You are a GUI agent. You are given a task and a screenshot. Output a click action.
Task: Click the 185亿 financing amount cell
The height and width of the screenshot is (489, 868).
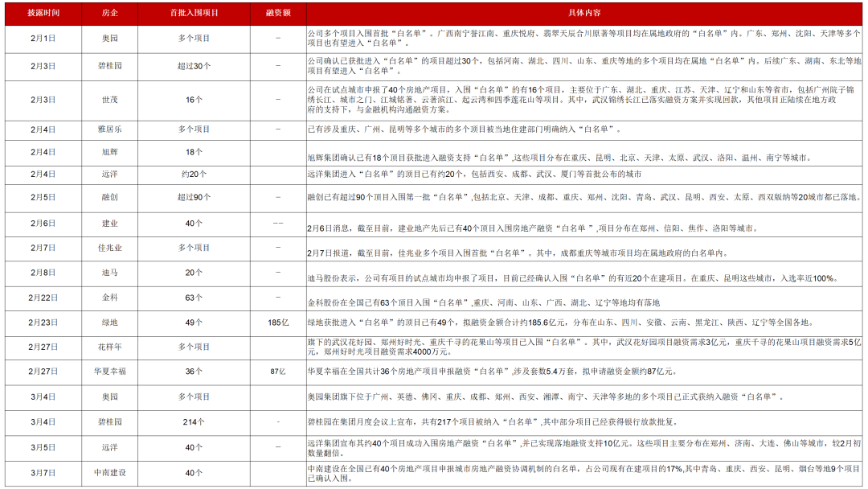(x=278, y=323)
